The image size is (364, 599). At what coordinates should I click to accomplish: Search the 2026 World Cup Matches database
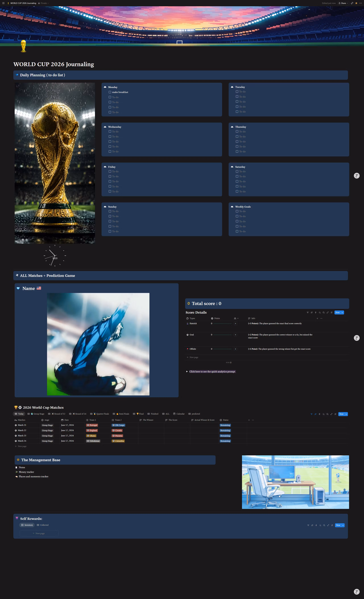pyautogui.click(x=327, y=414)
